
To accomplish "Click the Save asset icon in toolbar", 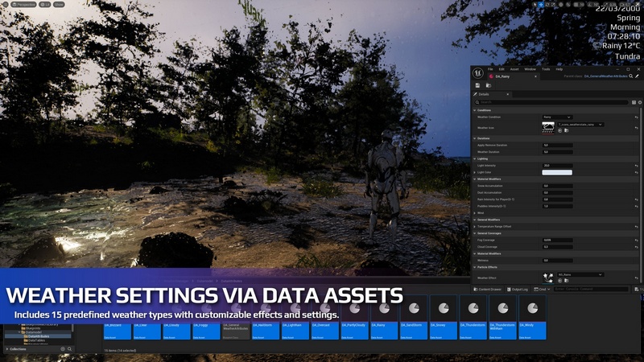I will click(x=477, y=84).
